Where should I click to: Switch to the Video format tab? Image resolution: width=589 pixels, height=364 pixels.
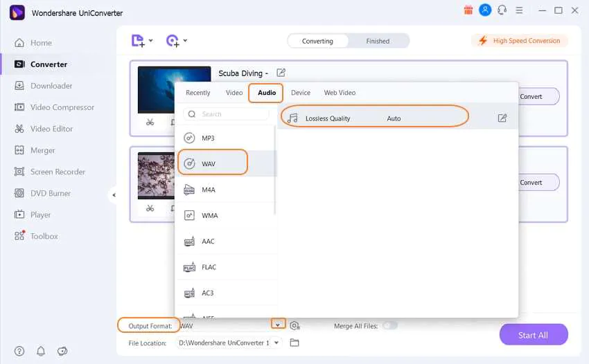[x=234, y=93]
